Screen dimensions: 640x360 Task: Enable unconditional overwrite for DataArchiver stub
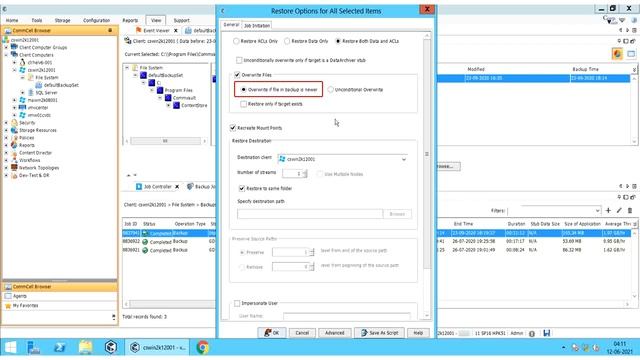[x=239, y=60]
